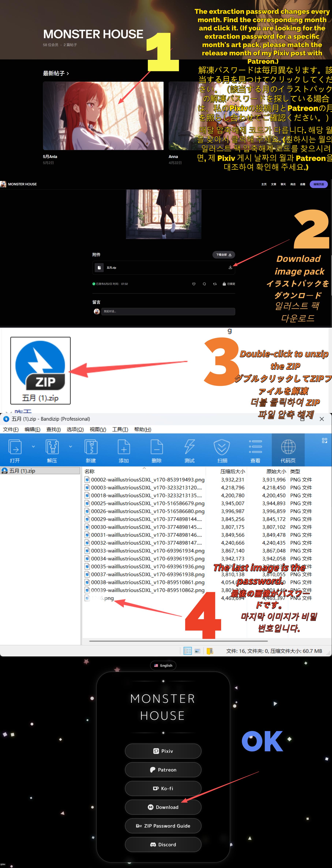Click the commenter avatar beside 发起对话 field

tap(97, 311)
